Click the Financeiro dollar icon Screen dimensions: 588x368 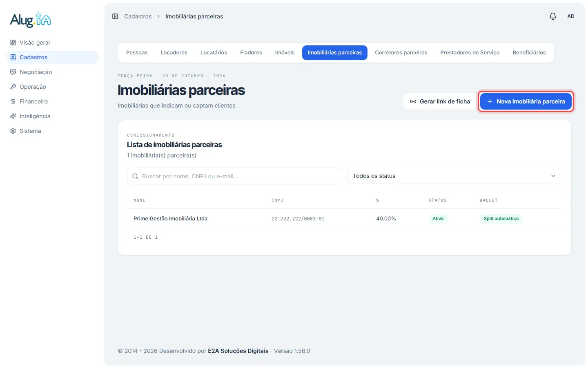pyautogui.click(x=13, y=101)
